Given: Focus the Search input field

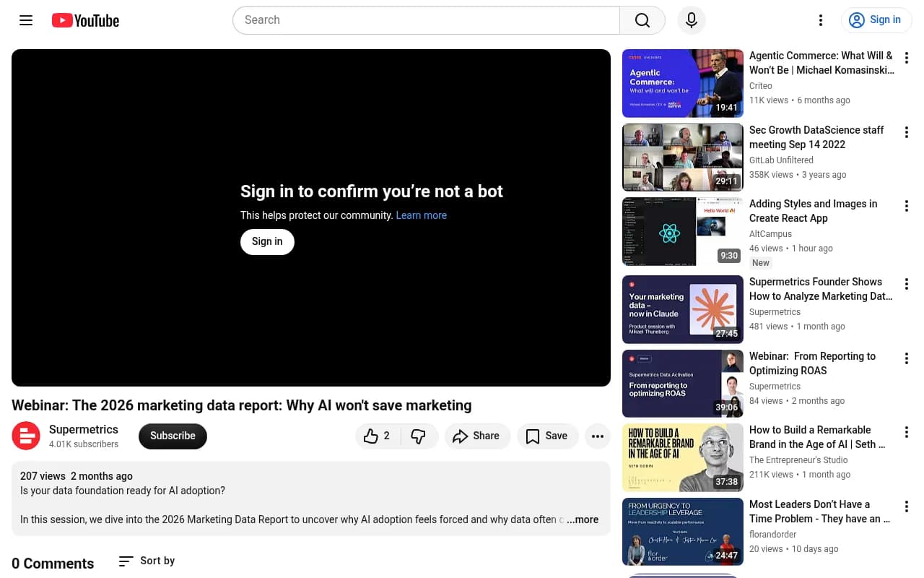Looking at the screenshot, I should coord(426,20).
